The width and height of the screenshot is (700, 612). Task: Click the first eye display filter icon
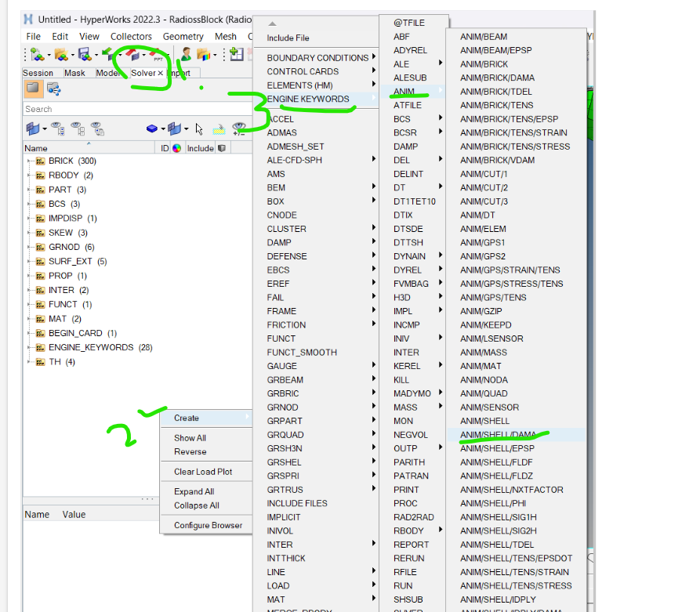(x=58, y=129)
